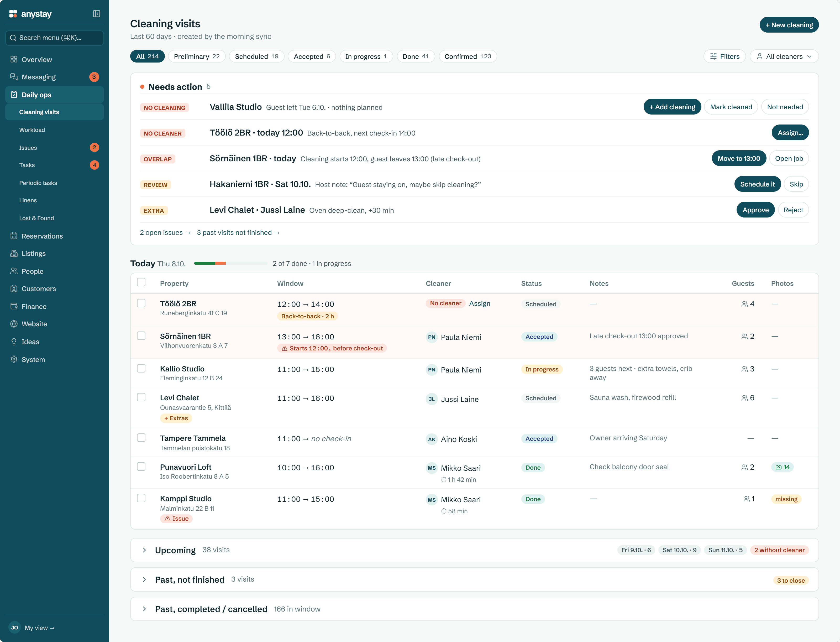The image size is (840, 642).
Task: Tick the Töölö 2BR row checkbox
Action: pyautogui.click(x=141, y=303)
